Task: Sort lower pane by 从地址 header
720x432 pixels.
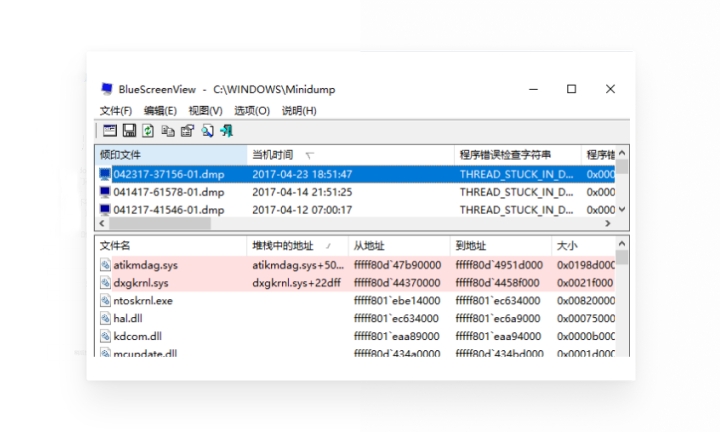Action: pyautogui.click(x=399, y=246)
